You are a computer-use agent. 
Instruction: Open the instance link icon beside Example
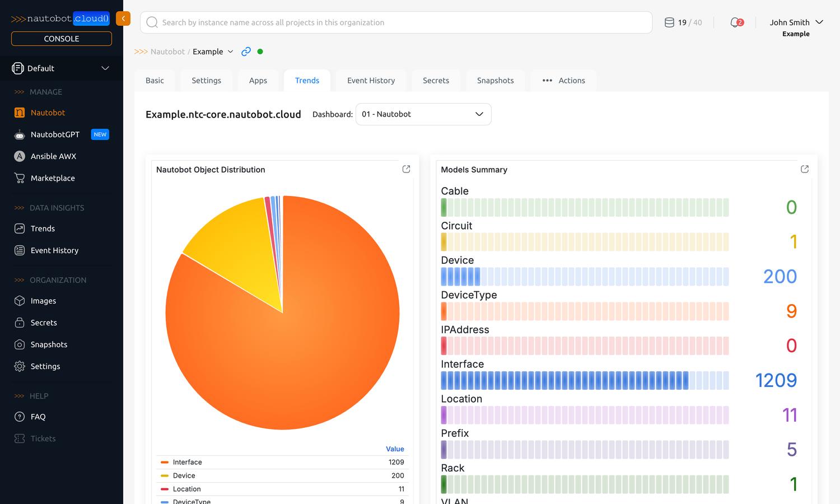pos(246,51)
